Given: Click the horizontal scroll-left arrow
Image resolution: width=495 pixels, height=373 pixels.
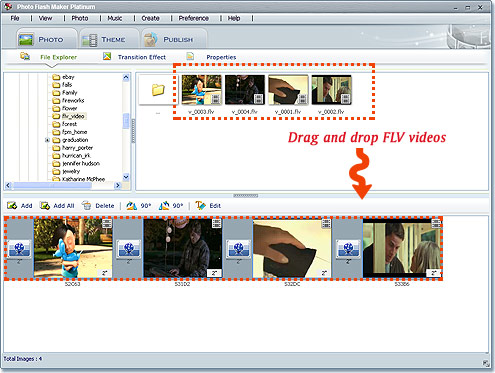Looking at the screenshot, I should tap(8, 185).
